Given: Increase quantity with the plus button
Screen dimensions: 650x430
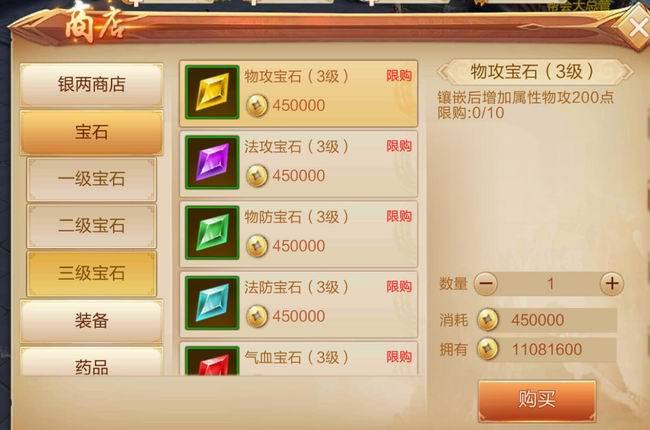Looking at the screenshot, I should (x=612, y=284).
